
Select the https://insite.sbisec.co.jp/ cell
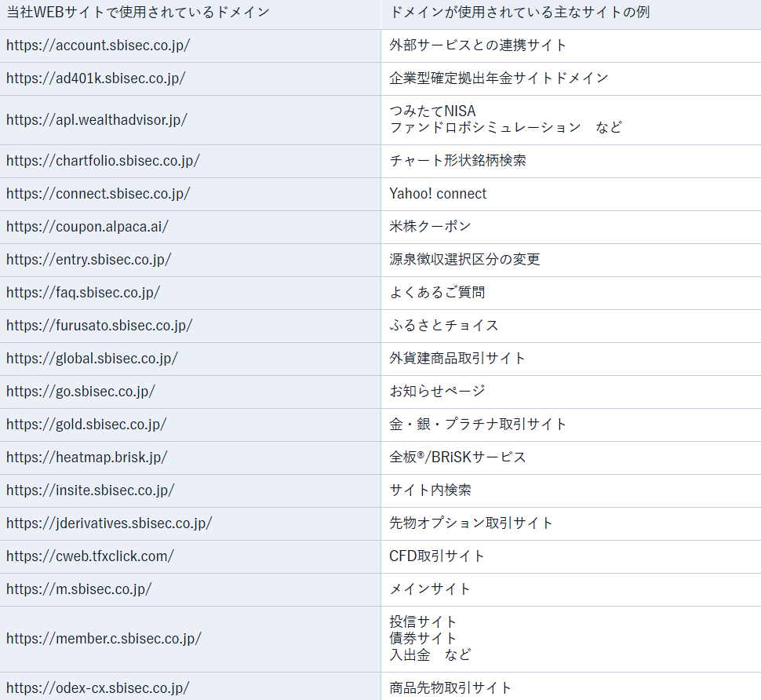click(190, 490)
